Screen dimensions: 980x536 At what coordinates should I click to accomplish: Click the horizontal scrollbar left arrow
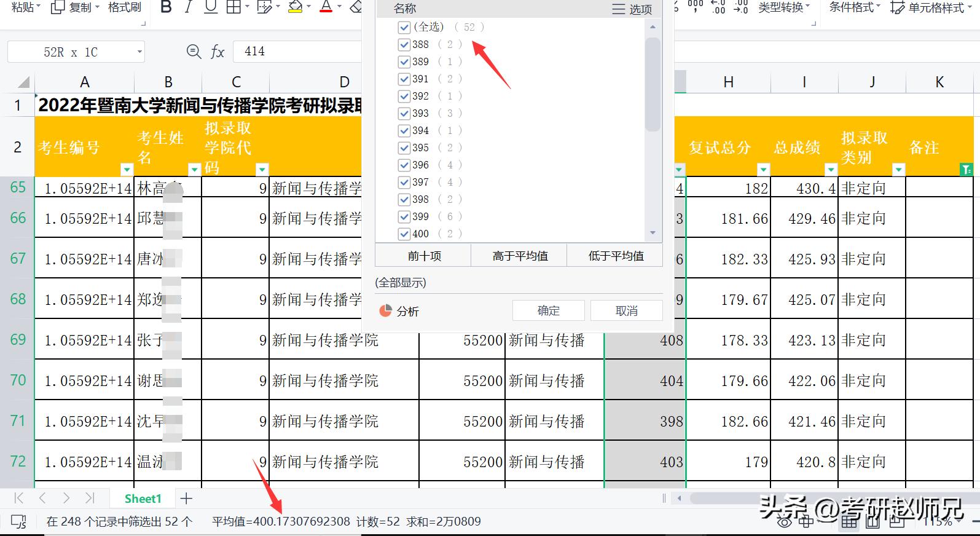pos(680,498)
